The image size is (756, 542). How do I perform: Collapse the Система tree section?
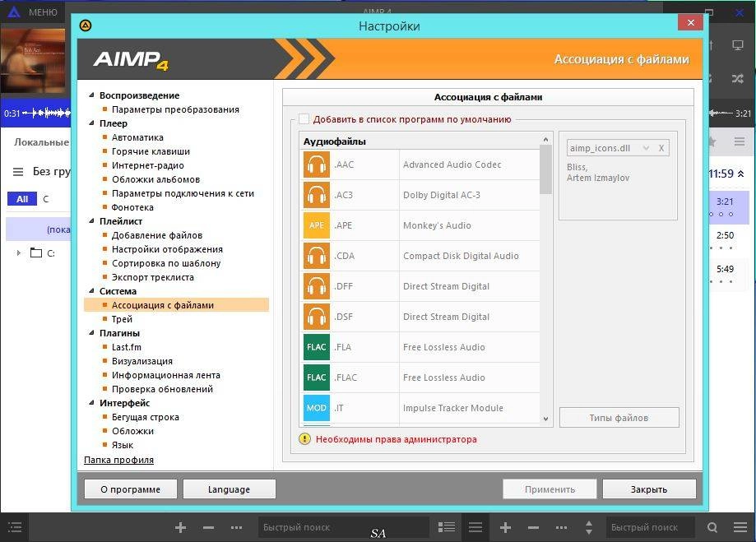click(91, 291)
